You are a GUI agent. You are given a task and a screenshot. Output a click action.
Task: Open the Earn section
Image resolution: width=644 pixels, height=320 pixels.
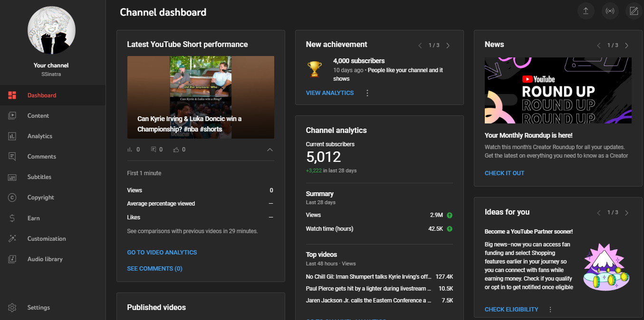pos(53,218)
